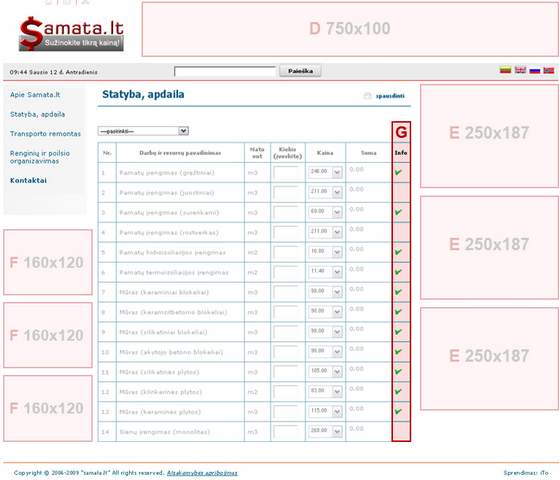Switch language via the Lithuanian flag icon
Screen dimensions: 560x480
pyautogui.click(x=505, y=70)
